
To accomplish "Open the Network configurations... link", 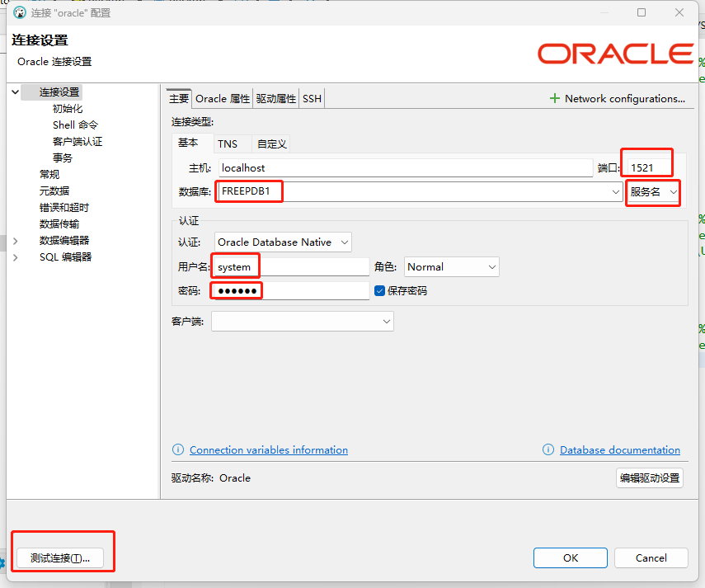I will 625,98.
